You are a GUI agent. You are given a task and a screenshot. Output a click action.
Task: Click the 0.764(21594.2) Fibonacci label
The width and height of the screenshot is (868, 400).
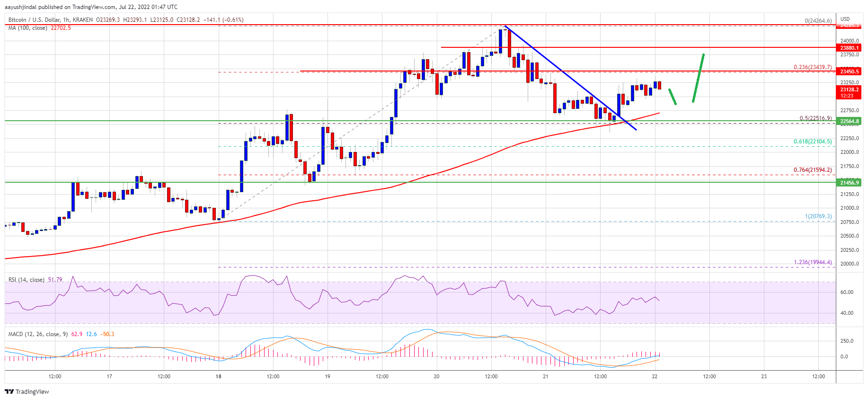[x=813, y=170]
